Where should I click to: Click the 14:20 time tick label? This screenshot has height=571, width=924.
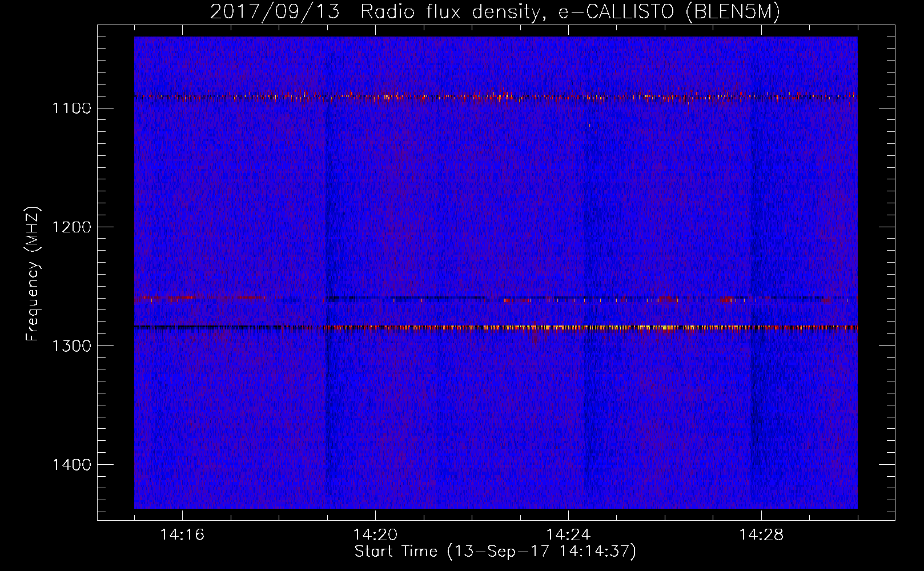click(375, 534)
